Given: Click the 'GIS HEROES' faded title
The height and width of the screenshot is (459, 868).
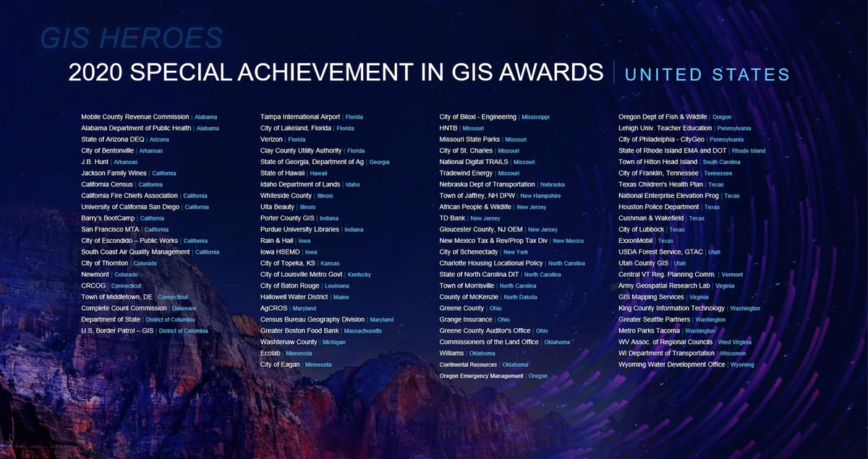Looking at the screenshot, I should 131,38.
